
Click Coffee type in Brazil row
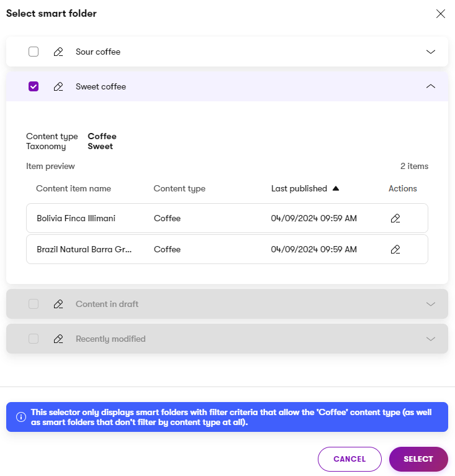[x=167, y=250]
